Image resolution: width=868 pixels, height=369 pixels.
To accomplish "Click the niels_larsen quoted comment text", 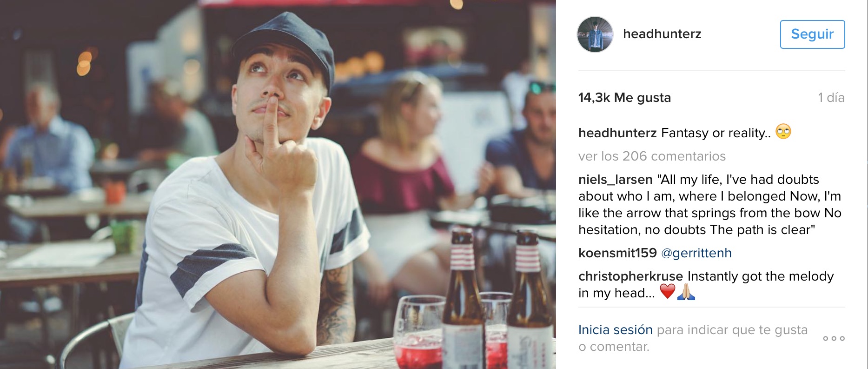I will click(x=710, y=205).
